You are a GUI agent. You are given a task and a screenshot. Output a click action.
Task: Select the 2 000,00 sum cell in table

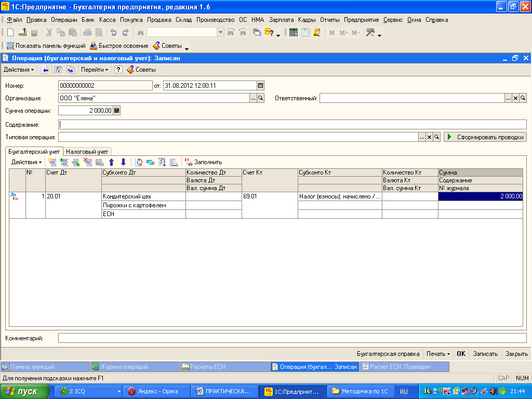click(481, 196)
